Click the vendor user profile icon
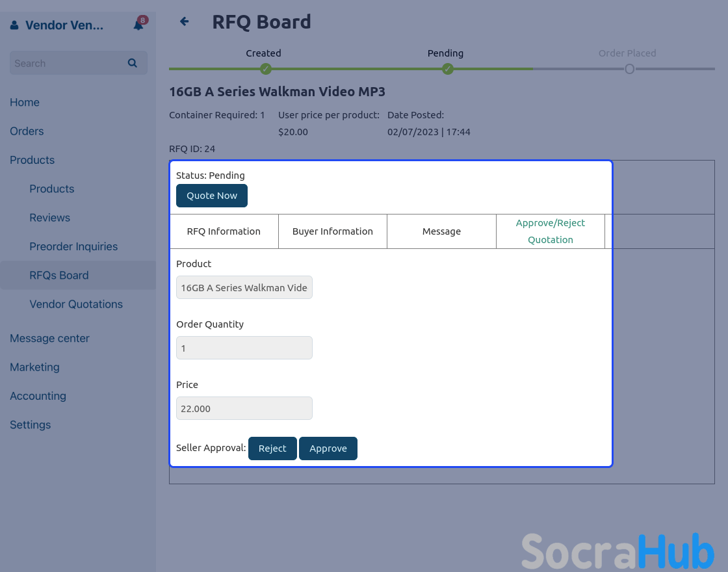 15,25
